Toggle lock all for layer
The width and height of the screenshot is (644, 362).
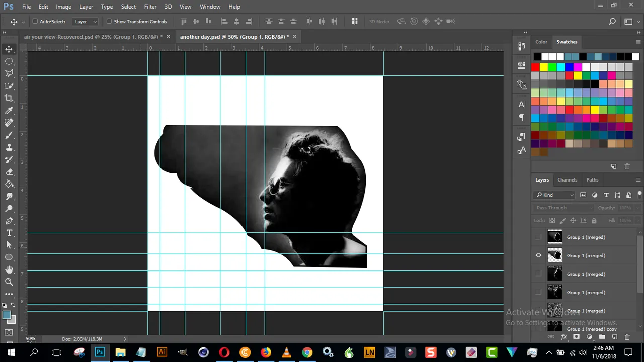[x=594, y=220]
